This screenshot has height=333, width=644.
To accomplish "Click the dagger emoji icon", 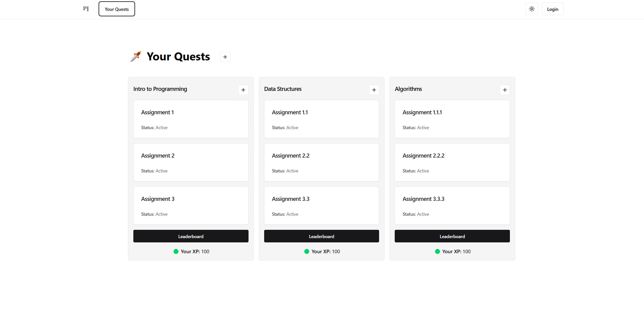I will click(136, 56).
